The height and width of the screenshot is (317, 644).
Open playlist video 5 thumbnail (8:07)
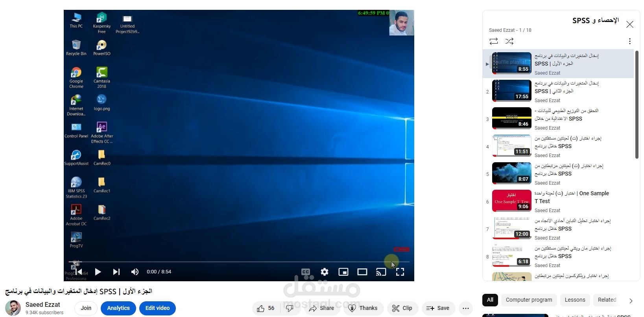coord(511,173)
